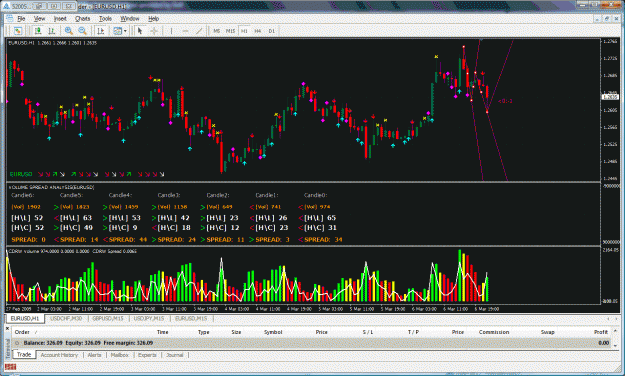Select the crosshair tool
The image size is (625, 376).
point(154,31)
